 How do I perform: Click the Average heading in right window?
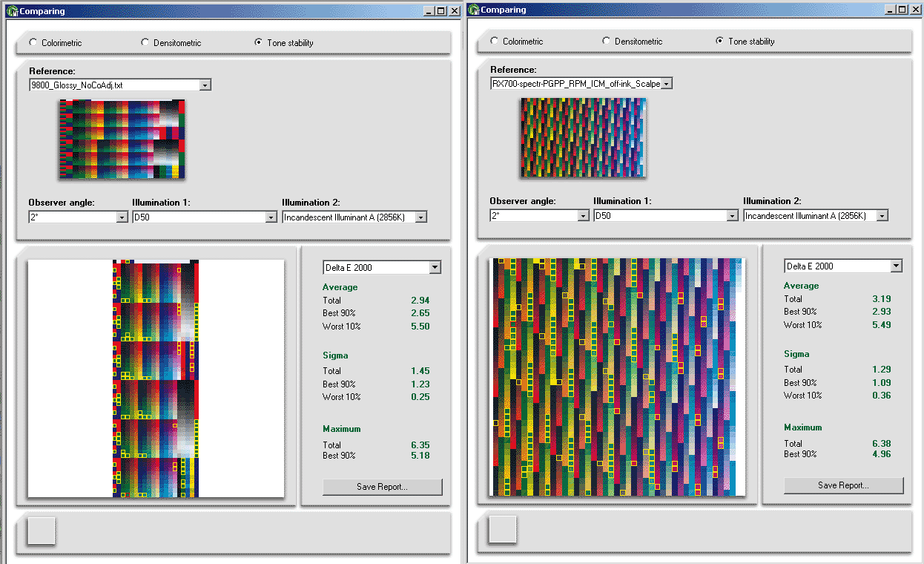click(802, 286)
